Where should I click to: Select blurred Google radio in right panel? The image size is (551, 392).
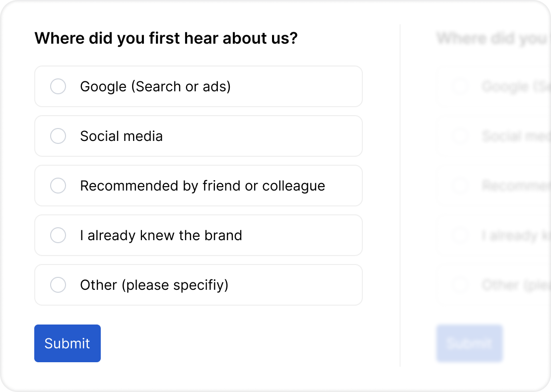pyautogui.click(x=460, y=86)
